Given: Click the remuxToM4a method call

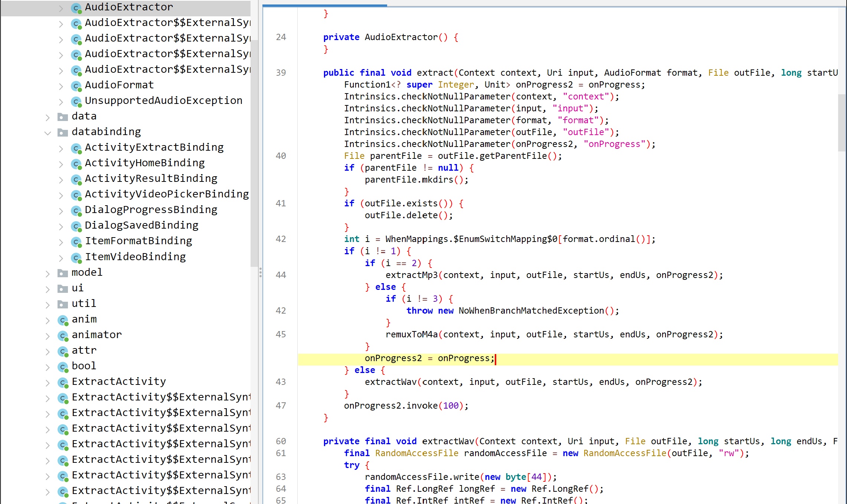Looking at the screenshot, I should [x=412, y=334].
